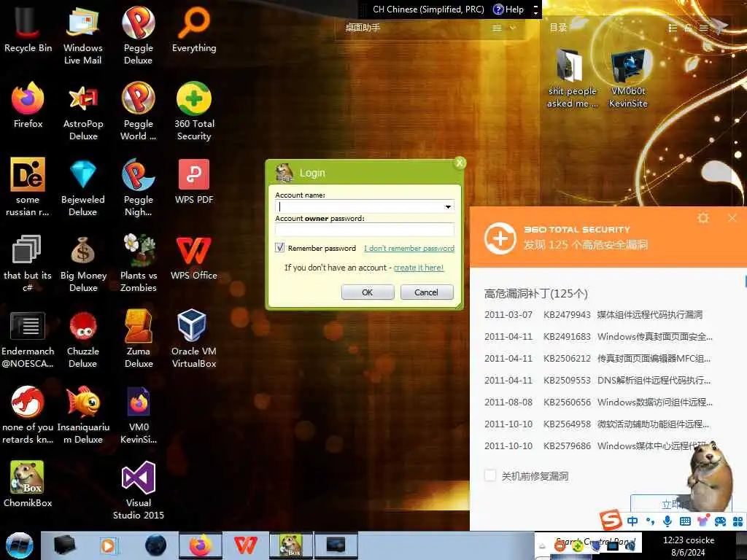Select 'that but its c#' desktop icon
Viewport: 747px width, 560px height.
click(28, 262)
